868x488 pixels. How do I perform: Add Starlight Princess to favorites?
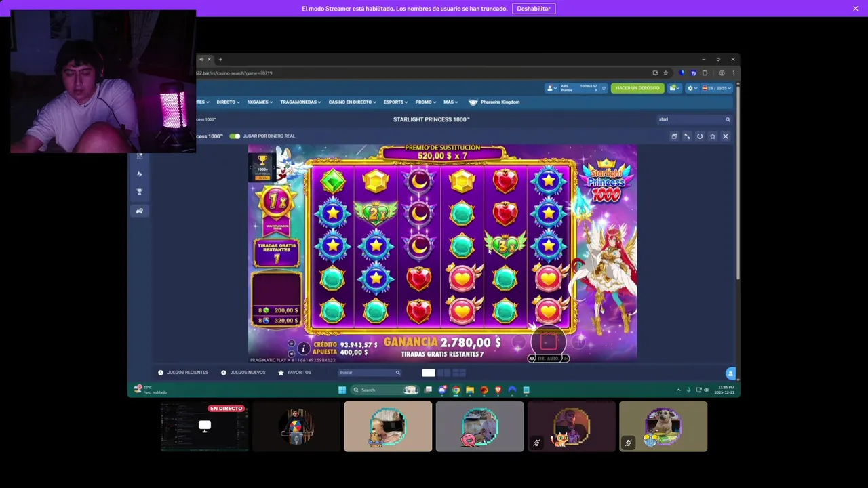(713, 136)
